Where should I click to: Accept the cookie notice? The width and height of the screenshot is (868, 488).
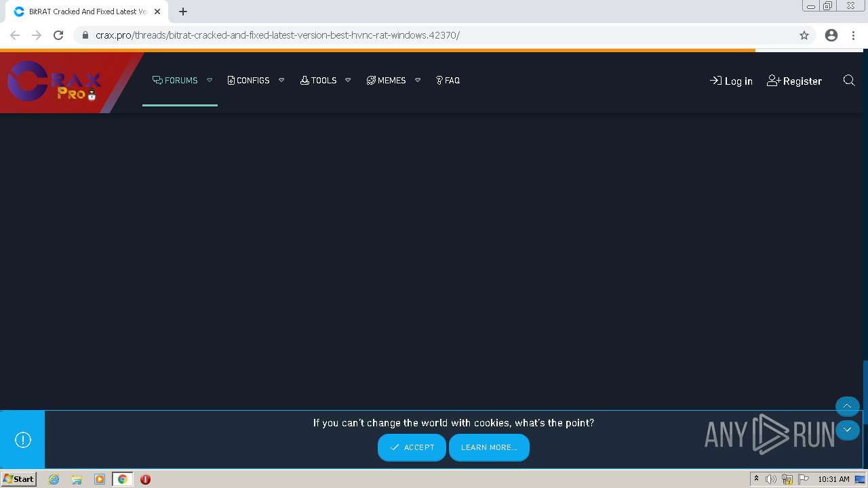[x=412, y=447]
